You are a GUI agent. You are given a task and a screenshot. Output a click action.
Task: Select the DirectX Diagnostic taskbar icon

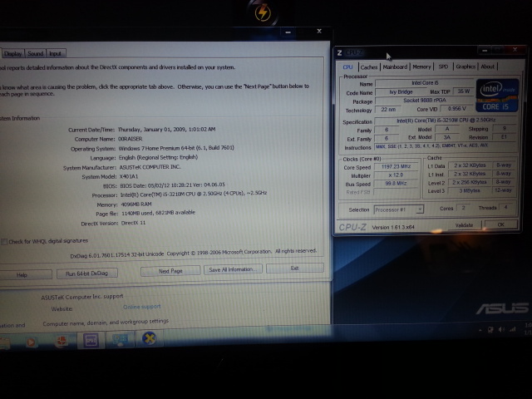tap(149, 338)
